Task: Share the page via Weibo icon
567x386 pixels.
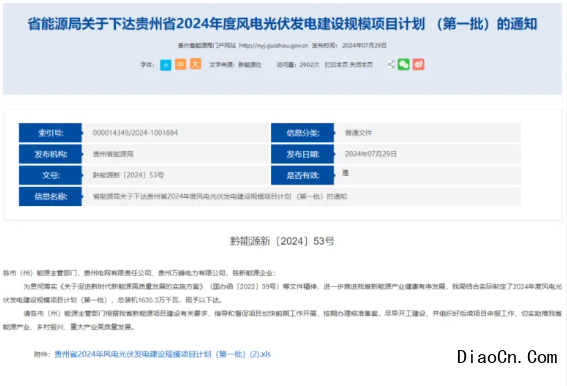Action: point(419,64)
